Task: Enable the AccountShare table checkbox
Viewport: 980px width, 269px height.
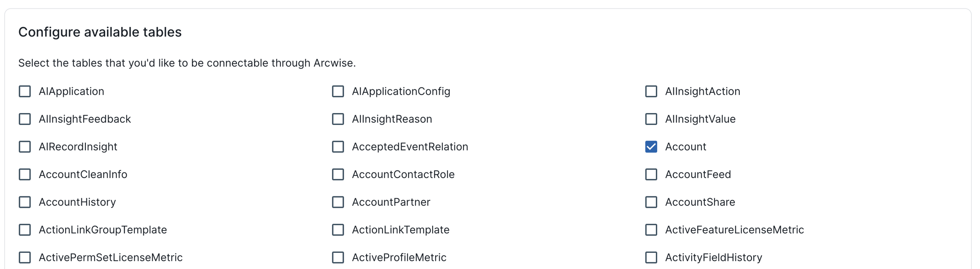Action: click(x=651, y=202)
